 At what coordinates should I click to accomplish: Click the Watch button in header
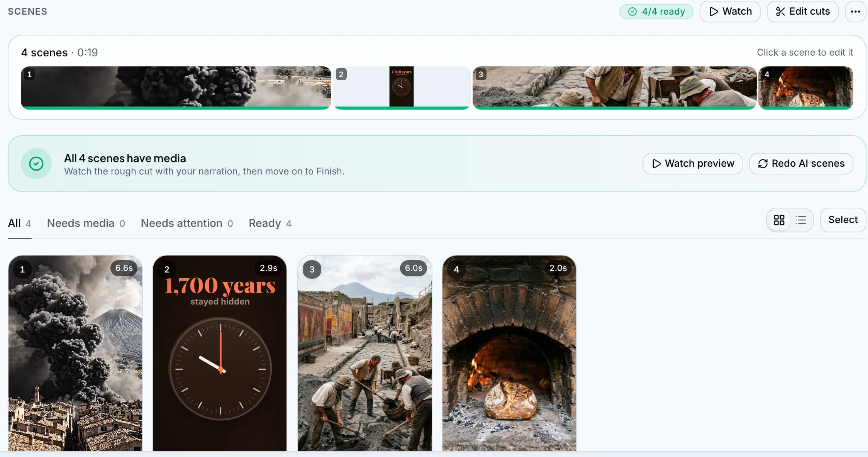pos(730,12)
